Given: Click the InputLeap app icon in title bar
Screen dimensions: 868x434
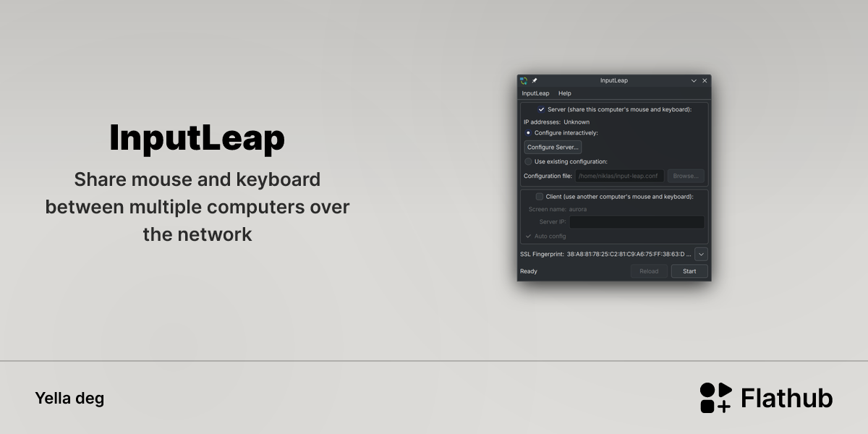Looking at the screenshot, I should point(524,81).
